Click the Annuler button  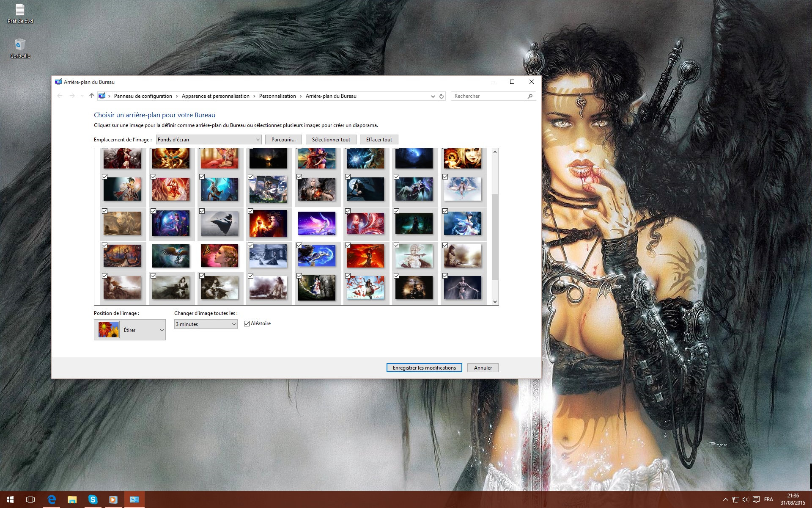(x=483, y=368)
